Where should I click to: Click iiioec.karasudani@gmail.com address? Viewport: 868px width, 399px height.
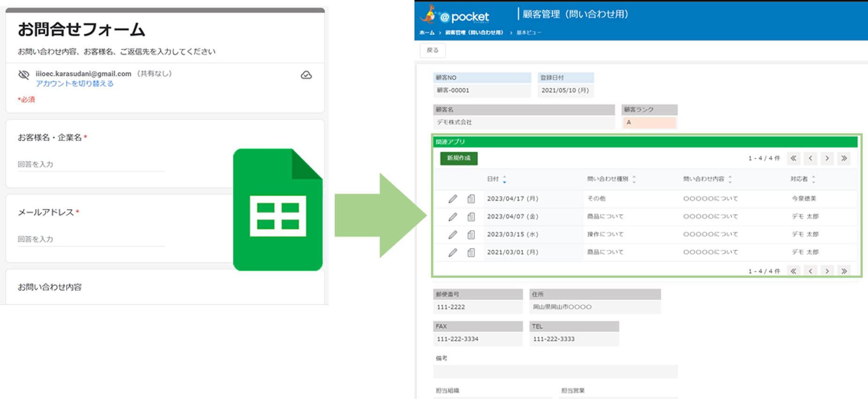point(83,74)
